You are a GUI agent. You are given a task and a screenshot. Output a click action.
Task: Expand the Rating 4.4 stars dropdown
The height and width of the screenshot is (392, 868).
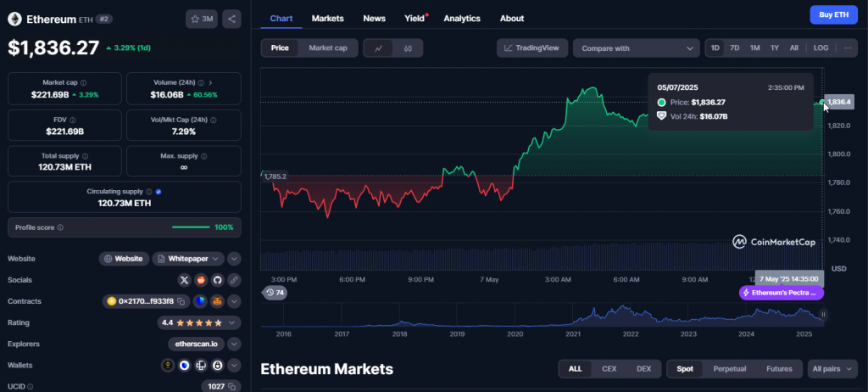(198, 322)
